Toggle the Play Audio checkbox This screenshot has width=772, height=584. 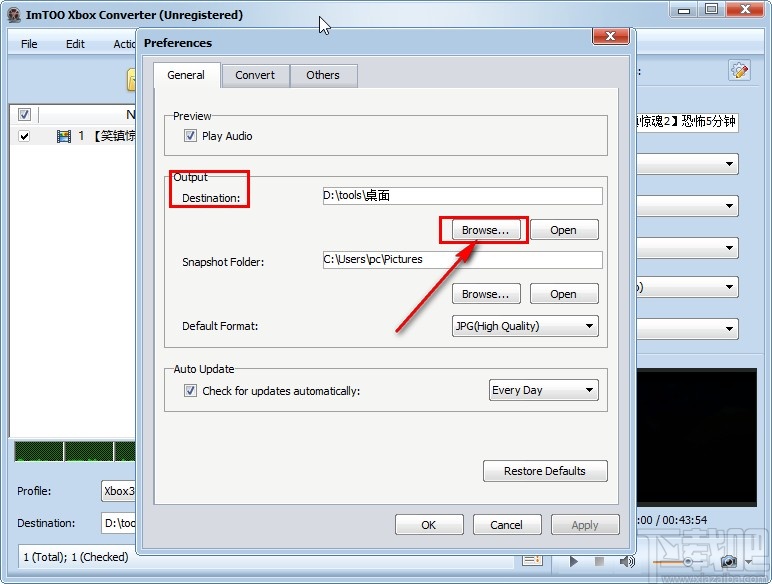coord(190,135)
